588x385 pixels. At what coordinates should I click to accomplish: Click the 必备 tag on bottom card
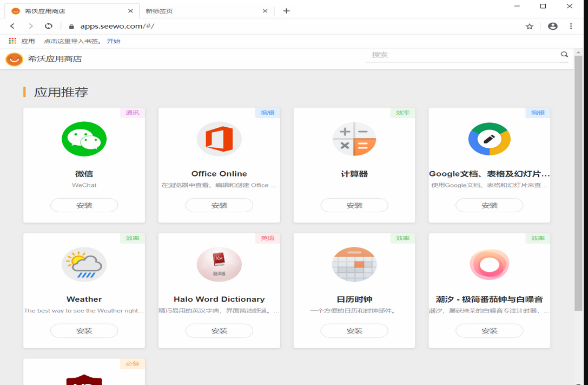(133, 364)
